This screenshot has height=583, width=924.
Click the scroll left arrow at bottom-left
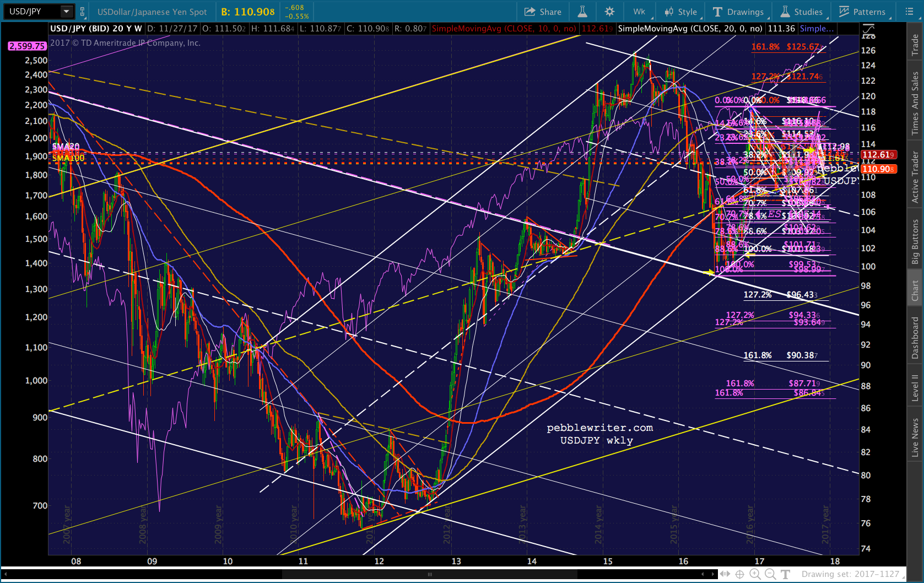pyautogui.click(x=5, y=574)
